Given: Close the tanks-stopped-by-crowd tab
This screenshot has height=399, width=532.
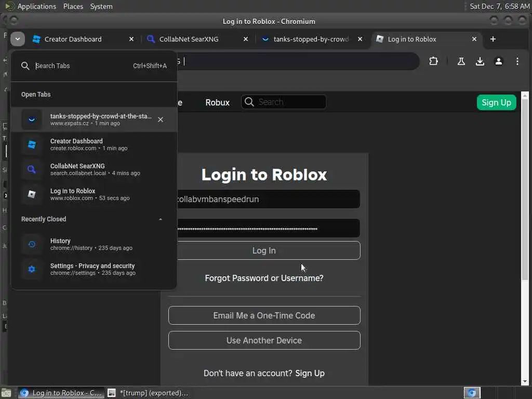Looking at the screenshot, I should (360, 39).
